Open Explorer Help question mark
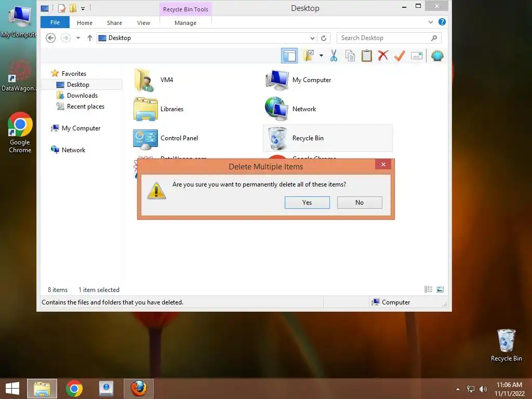The width and height of the screenshot is (532, 399). 442,22
